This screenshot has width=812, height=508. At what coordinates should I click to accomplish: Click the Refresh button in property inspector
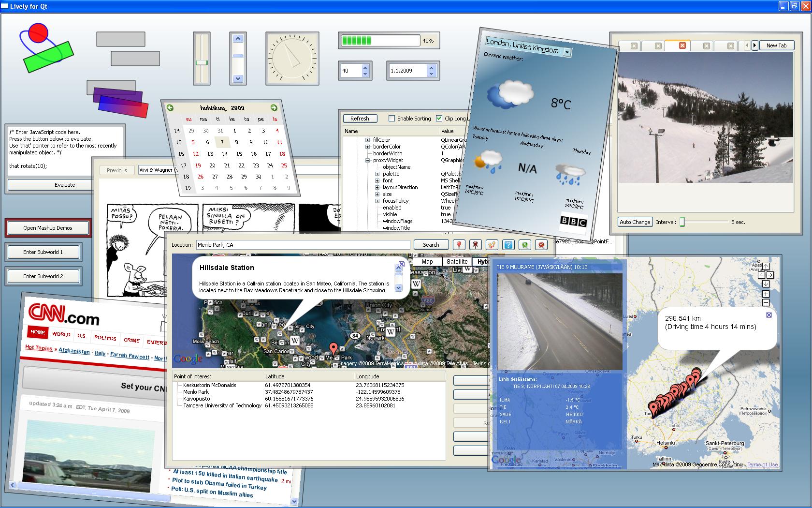point(360,119)
